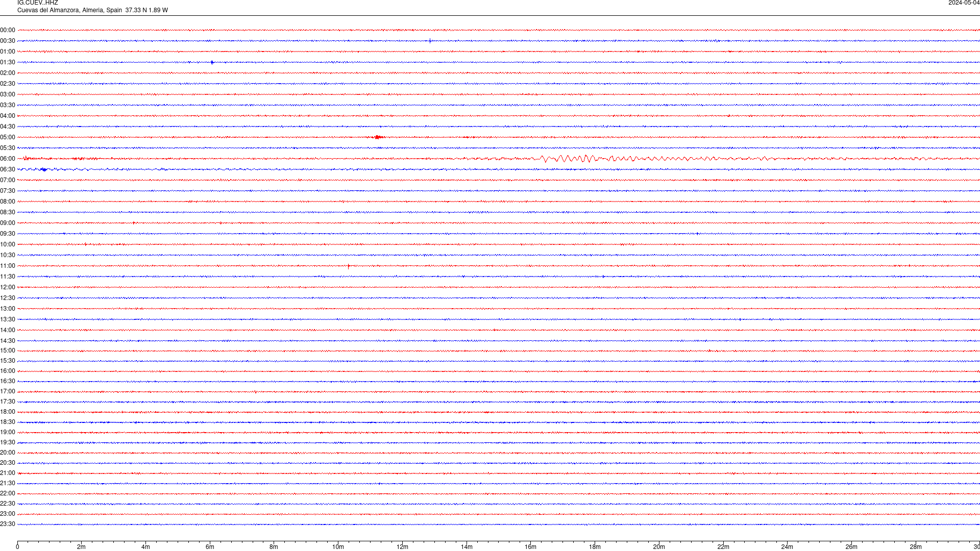This screenshot has width=980, height=551.
Task: Click the IG.CUEV..HHZ station code title
Action: point(38,3)
